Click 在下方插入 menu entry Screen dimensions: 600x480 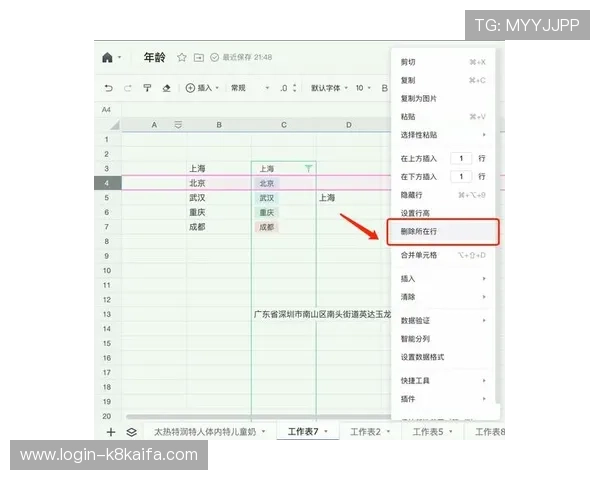(x=419, y=176)
